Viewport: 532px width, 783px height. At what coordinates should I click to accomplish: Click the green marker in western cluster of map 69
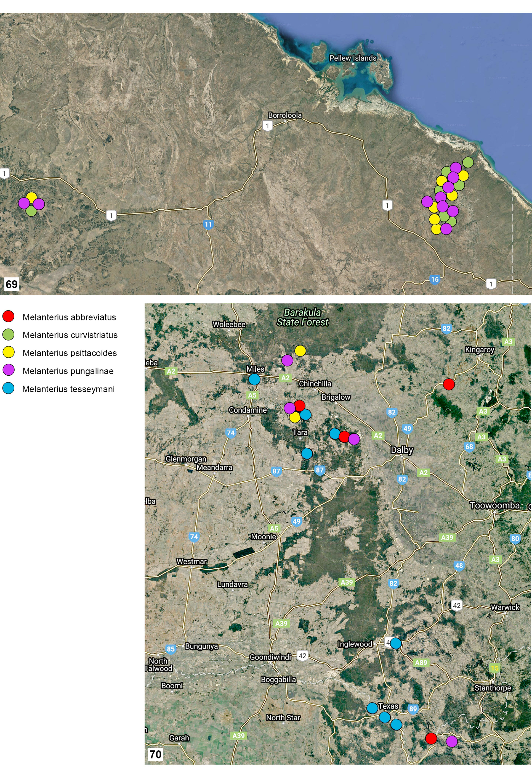(x=31, y=211)
